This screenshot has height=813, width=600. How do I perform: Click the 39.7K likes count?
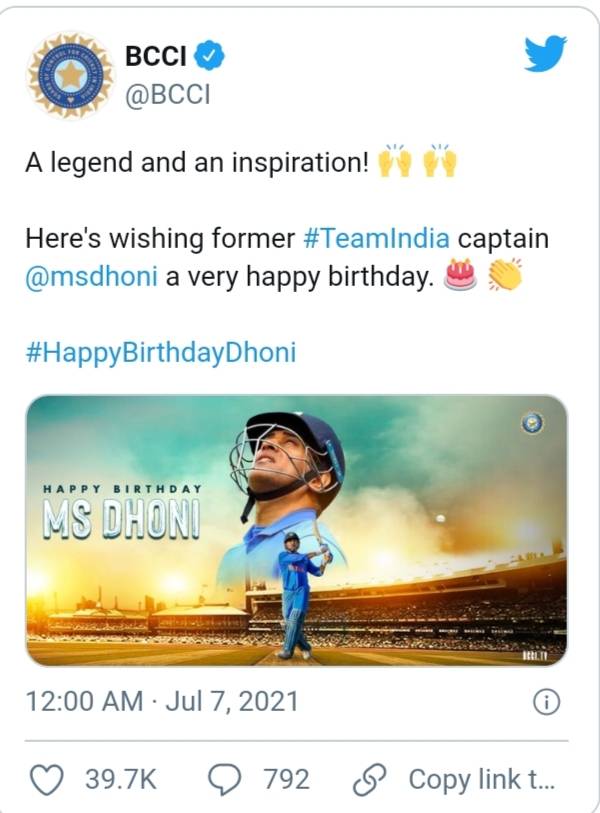[120, 779]
